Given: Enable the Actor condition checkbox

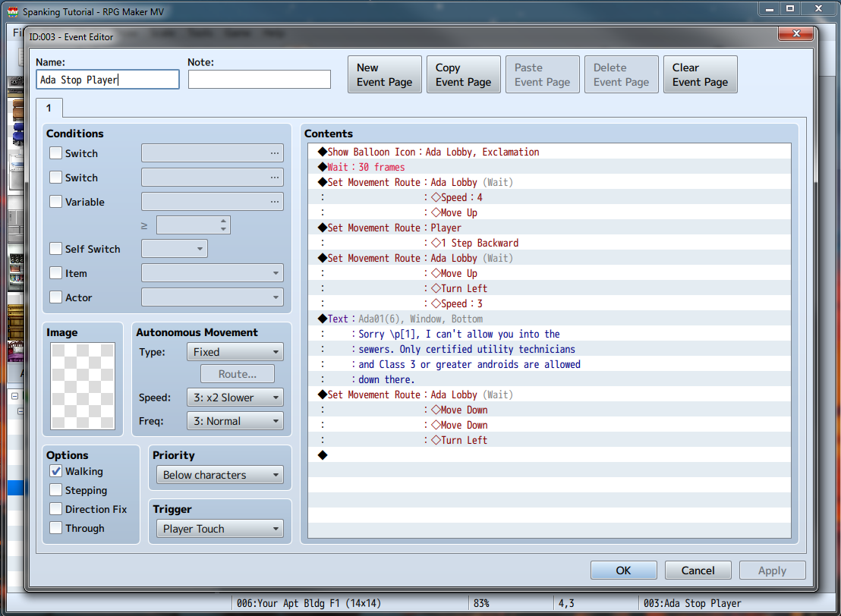Looking at the screenshot, I should [x=55, y=297].
